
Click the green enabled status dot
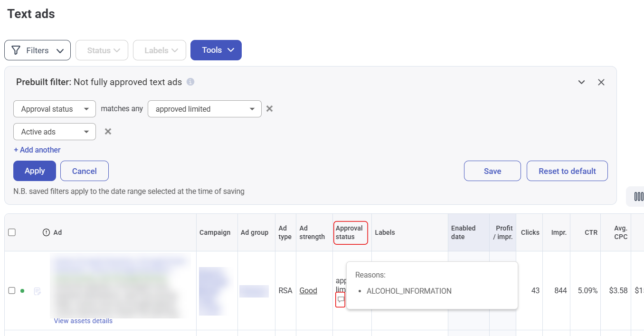pyautogui.click(x=22, y=291)
